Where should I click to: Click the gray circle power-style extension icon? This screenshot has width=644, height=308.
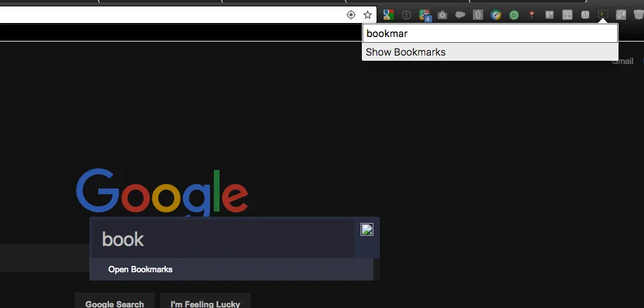coord(406,15)
